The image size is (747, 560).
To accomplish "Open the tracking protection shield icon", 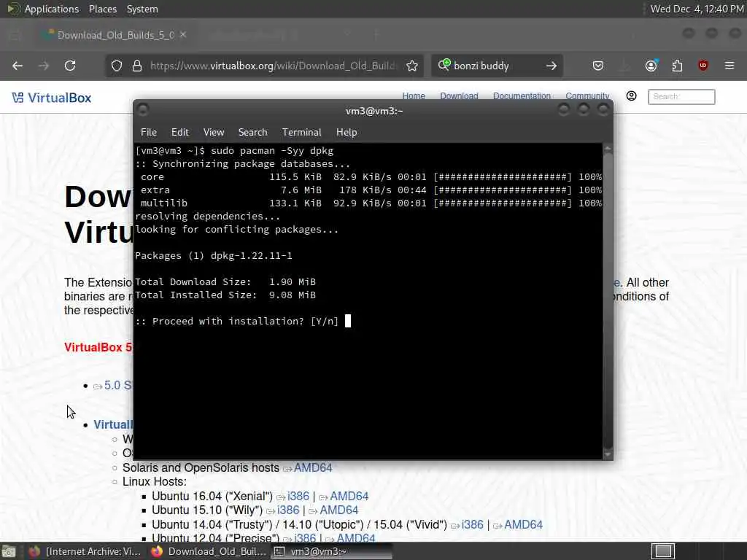I will click(117, 66).
